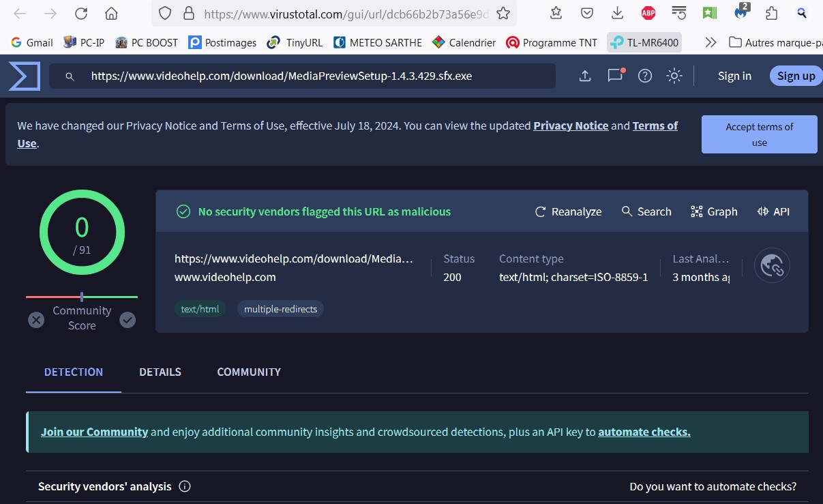Click the www.videohelp.com domain text

click(225, 278)
